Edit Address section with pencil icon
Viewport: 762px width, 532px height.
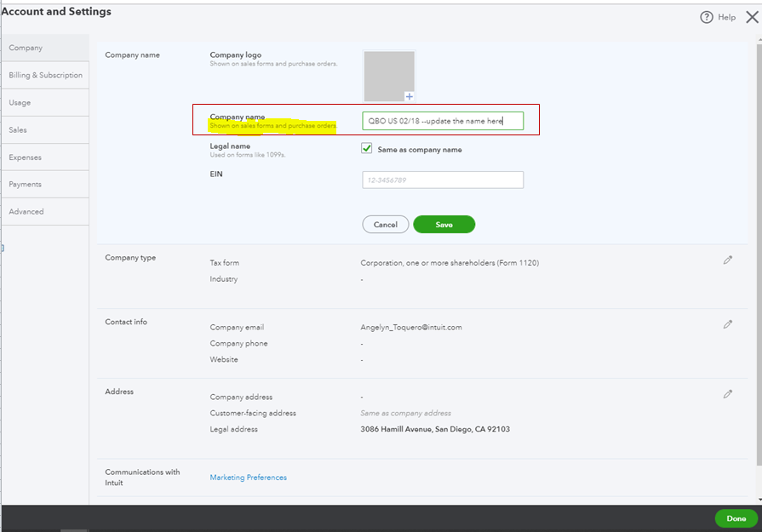click(727, 394)
